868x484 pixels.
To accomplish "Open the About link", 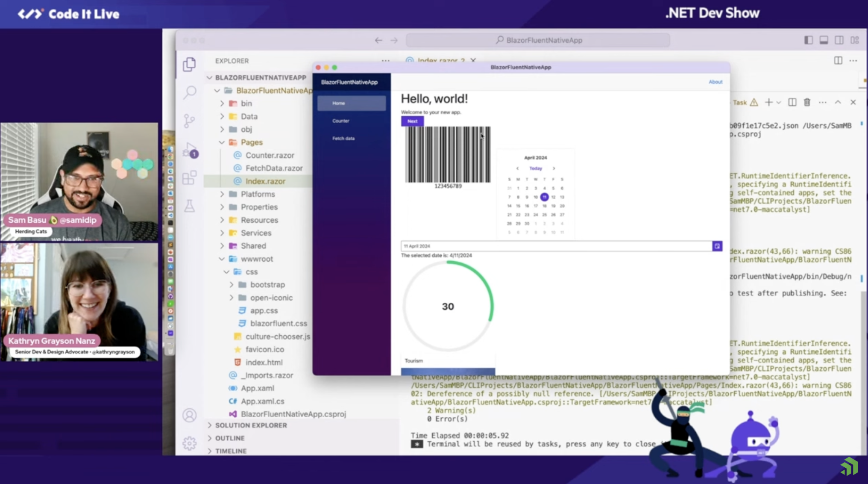I will (x=716, y=82).
